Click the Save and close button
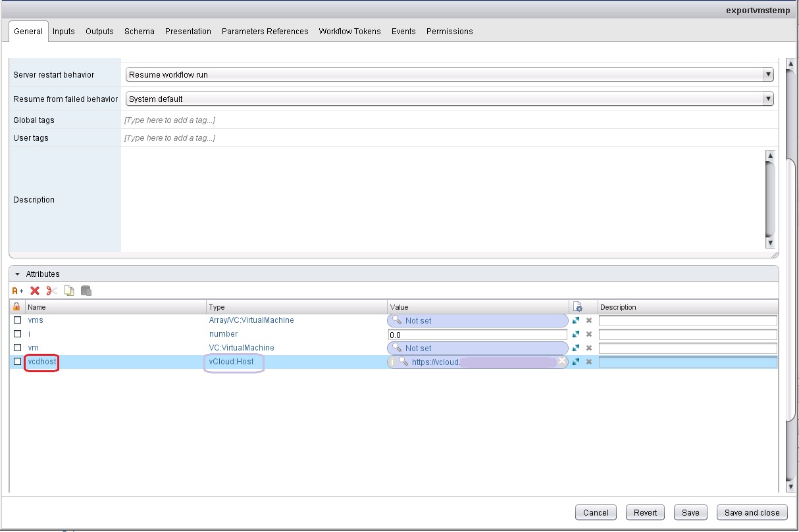 752,512
